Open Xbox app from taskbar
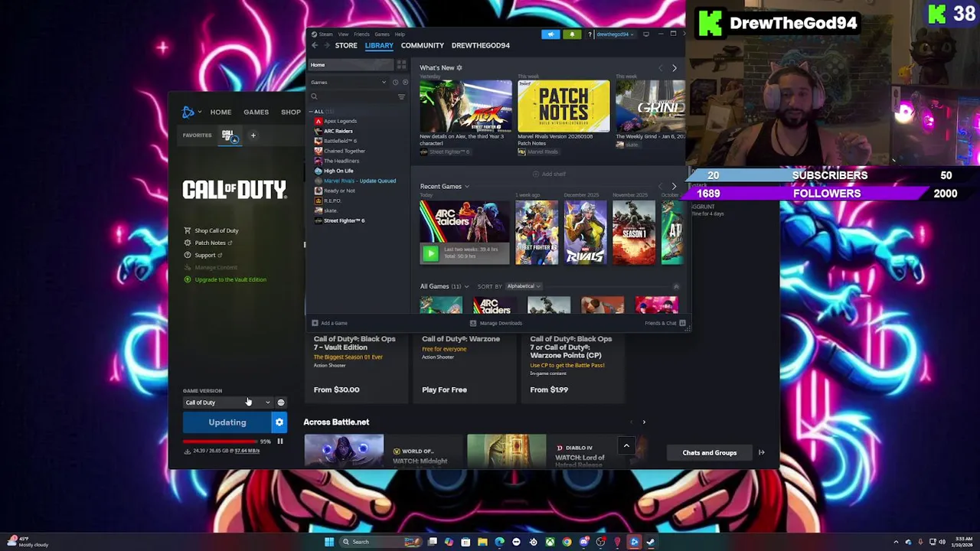The height and width of the screenshot is (551, 980). (550, 542)
